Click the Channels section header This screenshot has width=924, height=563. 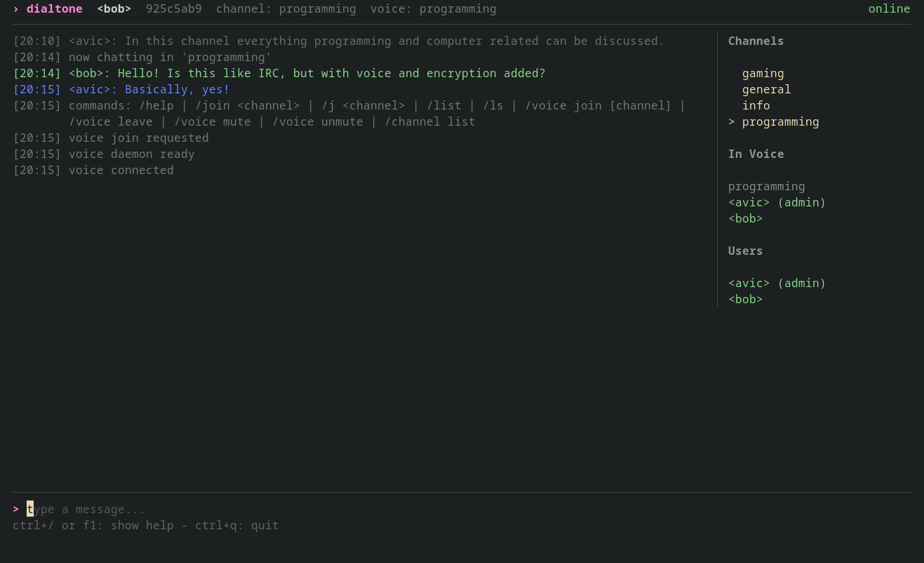(756, 41)
